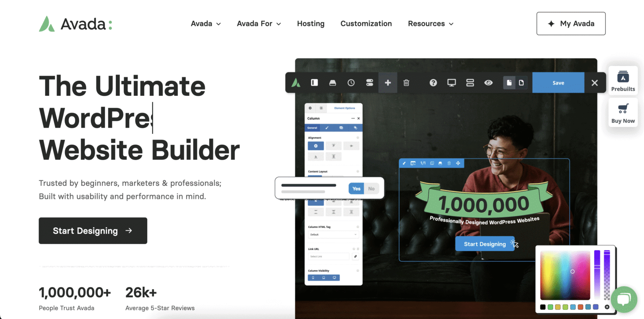The height and width of the screenshot is (319, 644).
Task: Open the fourth icon tab in Column panel
Action: 355,127
